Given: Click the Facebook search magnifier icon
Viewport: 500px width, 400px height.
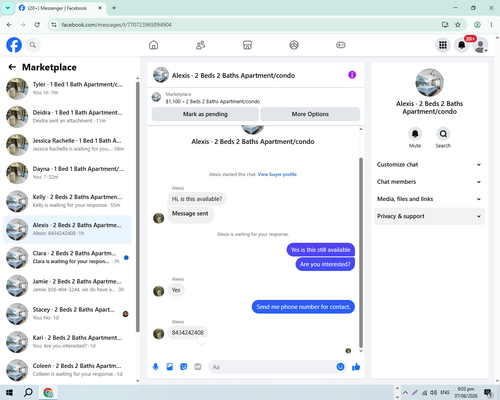Looking at the screenshot, I should [x=33, y=45].
